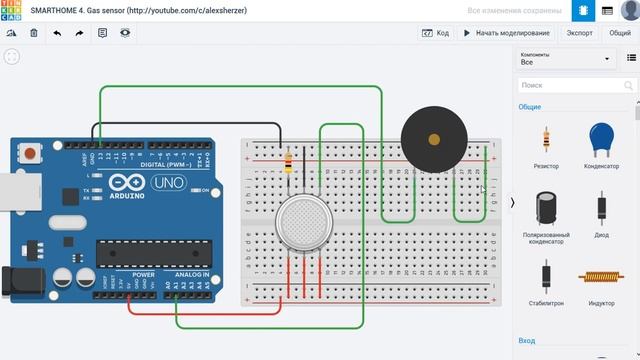Click the Общий share button

pos(620,33)
